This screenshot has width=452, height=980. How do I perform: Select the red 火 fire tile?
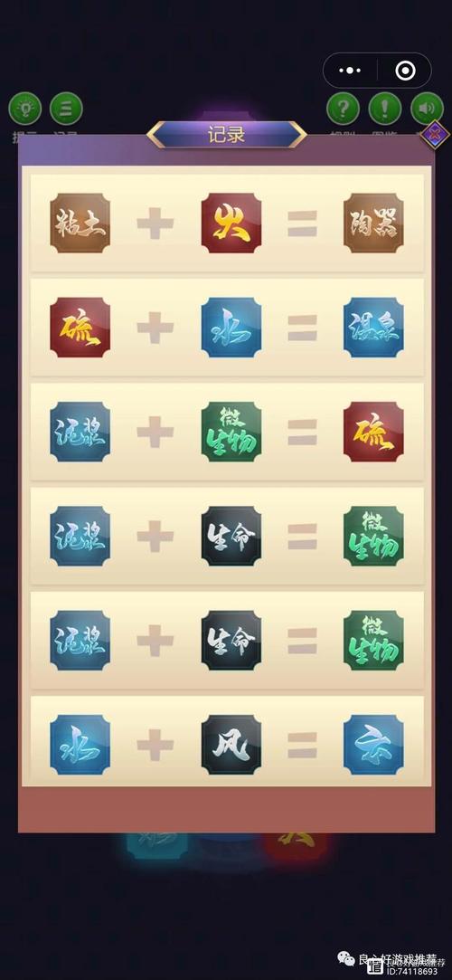(231, 224)
